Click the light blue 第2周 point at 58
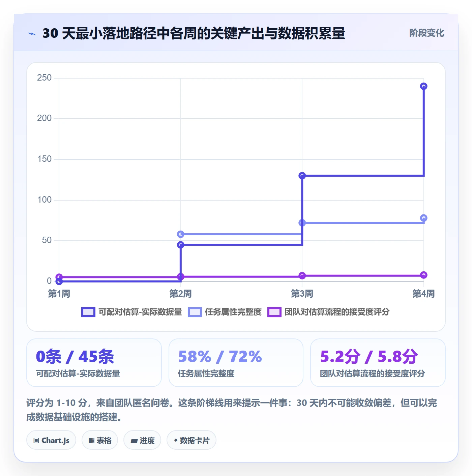This screenshot has height=476, width=472. tap(181, 234)
